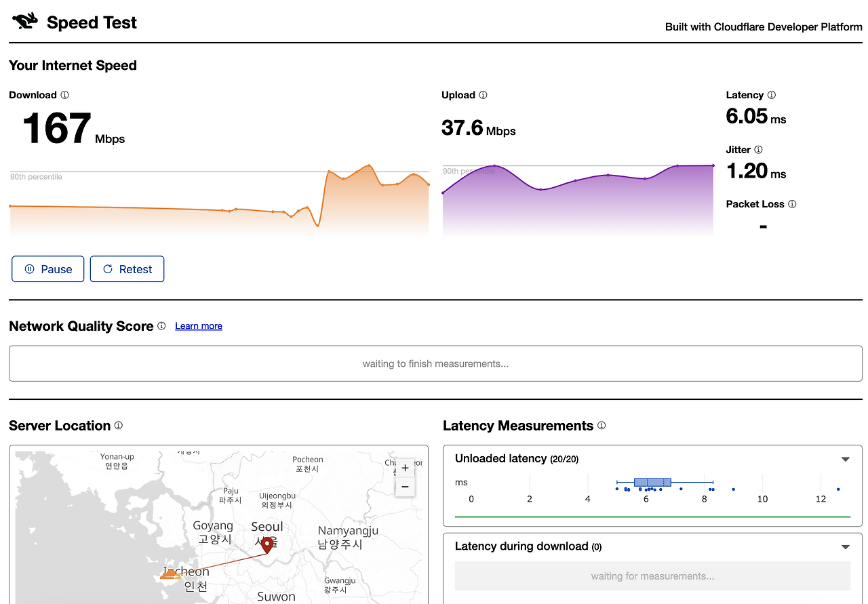Open the Network Quality Score info icon

(161, 325)
